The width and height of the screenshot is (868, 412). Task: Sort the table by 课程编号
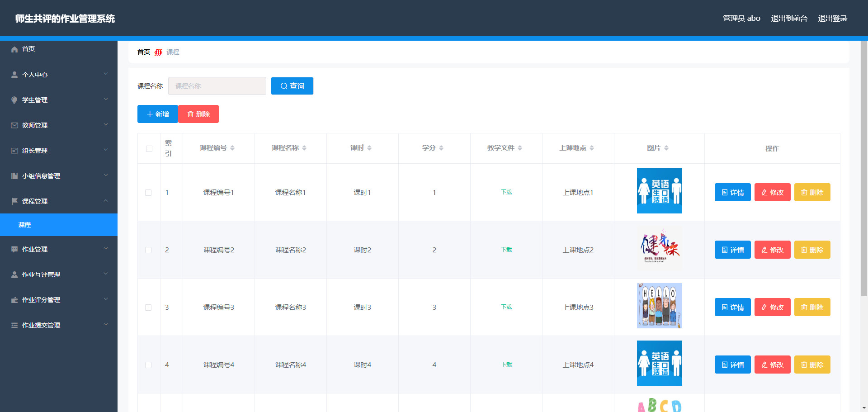232,148
